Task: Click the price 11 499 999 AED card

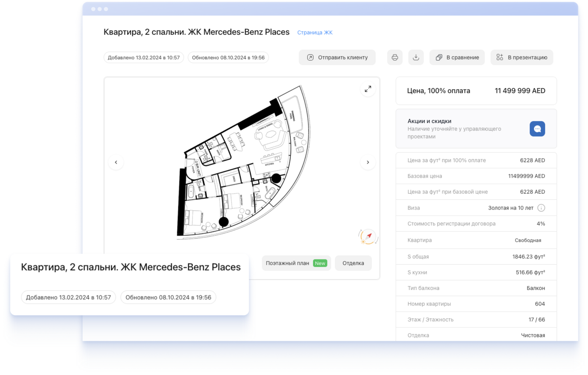Action: tap(476, 91)
